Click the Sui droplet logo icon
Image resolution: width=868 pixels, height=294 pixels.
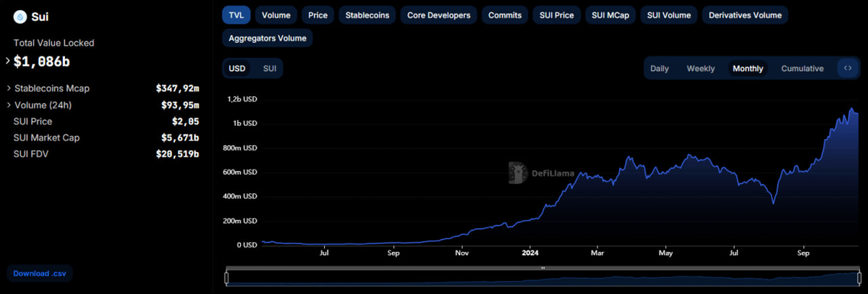[x=20, y=17]
